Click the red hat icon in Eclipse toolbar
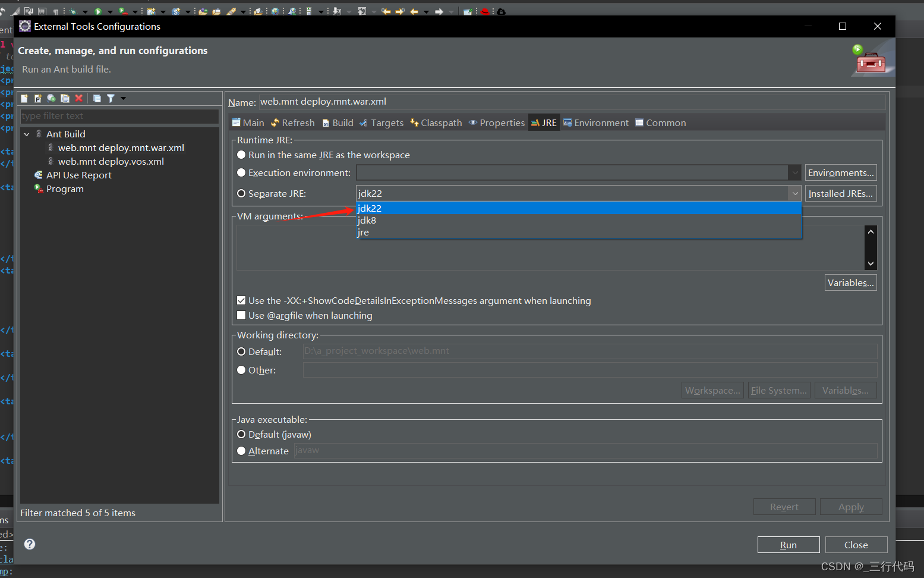924x578 pixels. click(485, 11)
